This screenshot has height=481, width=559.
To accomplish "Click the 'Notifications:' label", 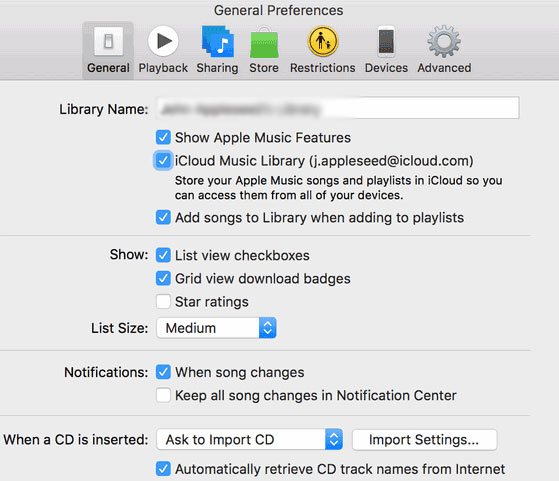I will pos(106,372).
